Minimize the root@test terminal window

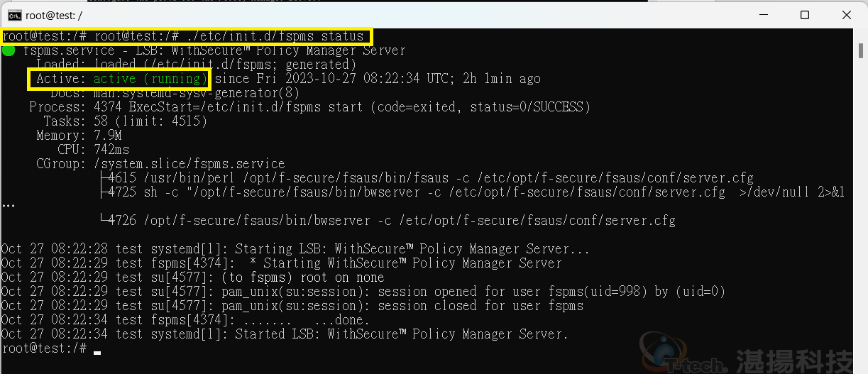[x=764, y=15]
